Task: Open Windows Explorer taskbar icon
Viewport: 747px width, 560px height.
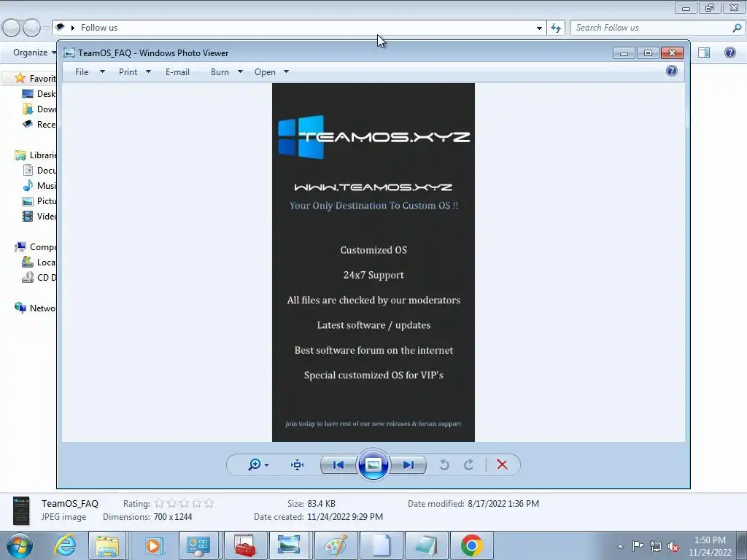Action: [x=107, y=545]
